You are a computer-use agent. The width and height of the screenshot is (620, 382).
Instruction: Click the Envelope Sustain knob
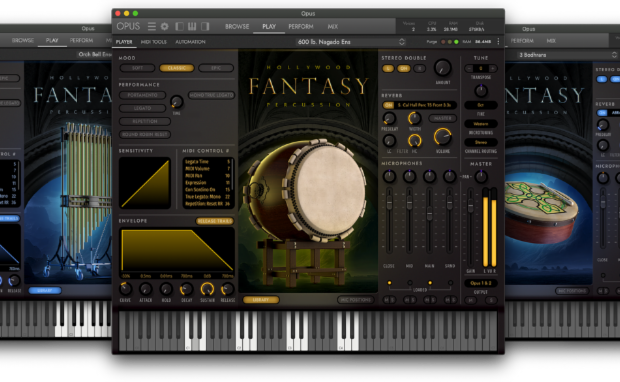[x=207, y=289]
